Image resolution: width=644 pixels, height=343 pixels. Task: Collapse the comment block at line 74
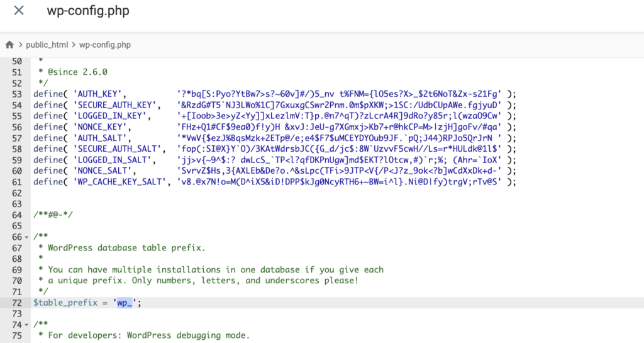pos(26,324)
